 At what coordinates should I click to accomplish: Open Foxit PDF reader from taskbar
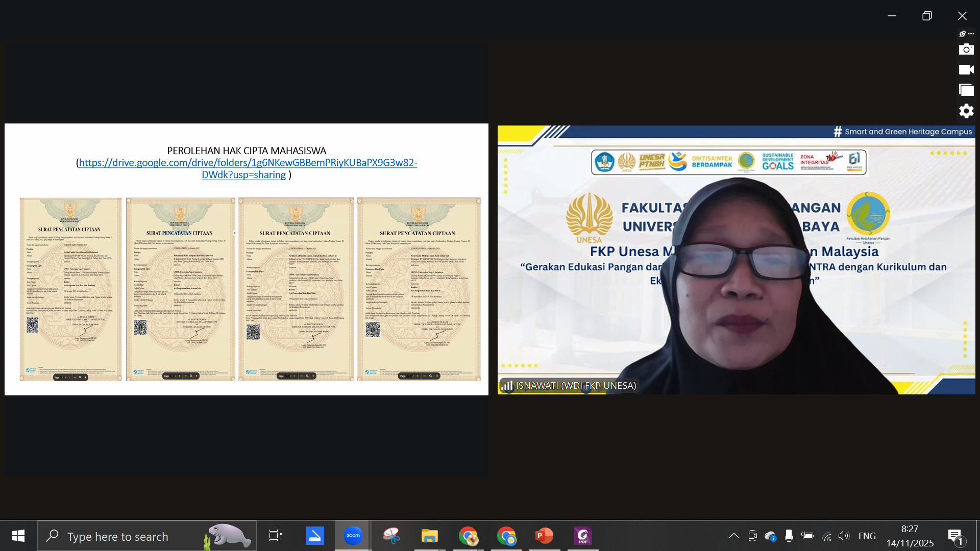click(x=582, y=536)
